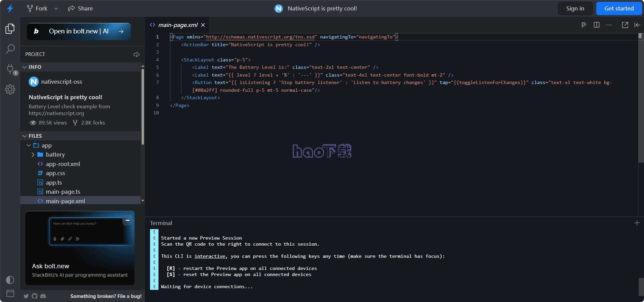Toggle the bottom panel layout icon
Viewport: 644px width, 302px height.
point(10,293)
